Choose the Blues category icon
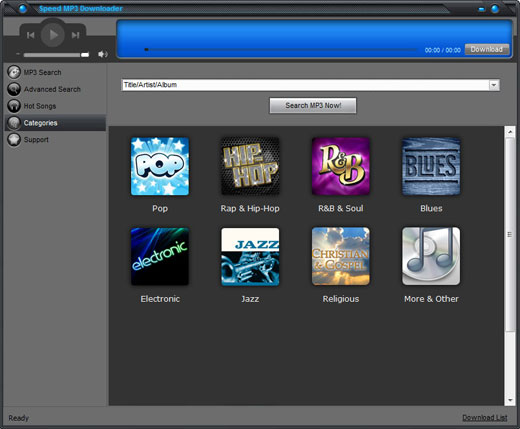 (x=431, y=166)
